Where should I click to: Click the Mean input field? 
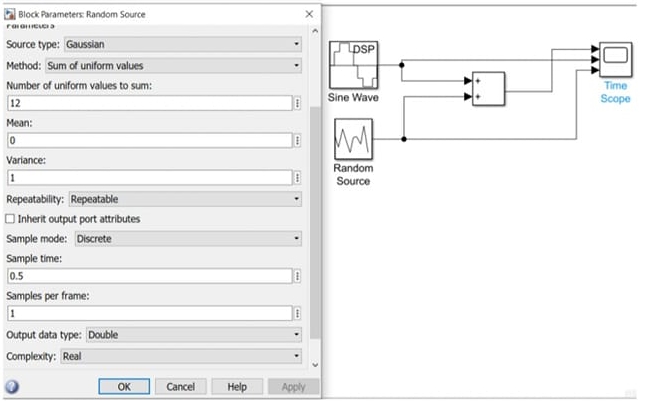148,141
